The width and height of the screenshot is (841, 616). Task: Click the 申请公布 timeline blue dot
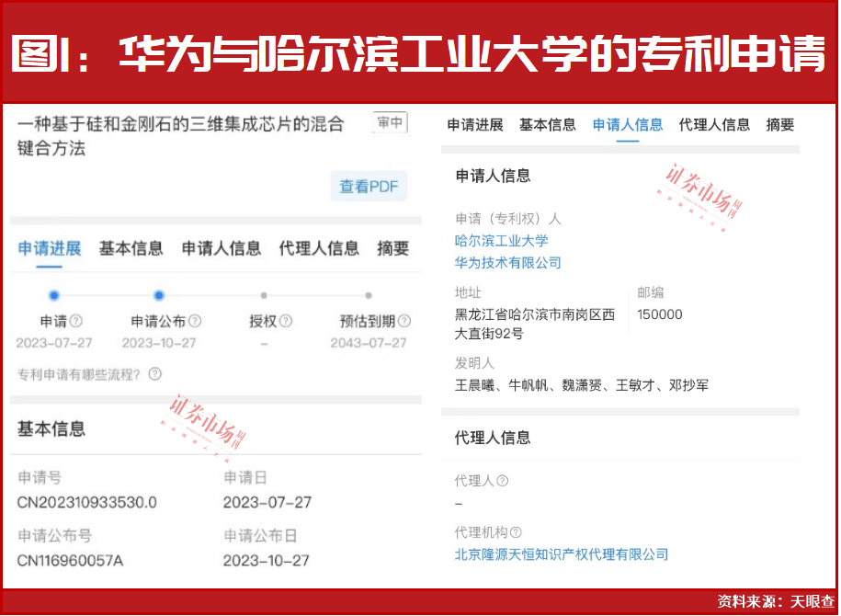(x=159, y=295)
